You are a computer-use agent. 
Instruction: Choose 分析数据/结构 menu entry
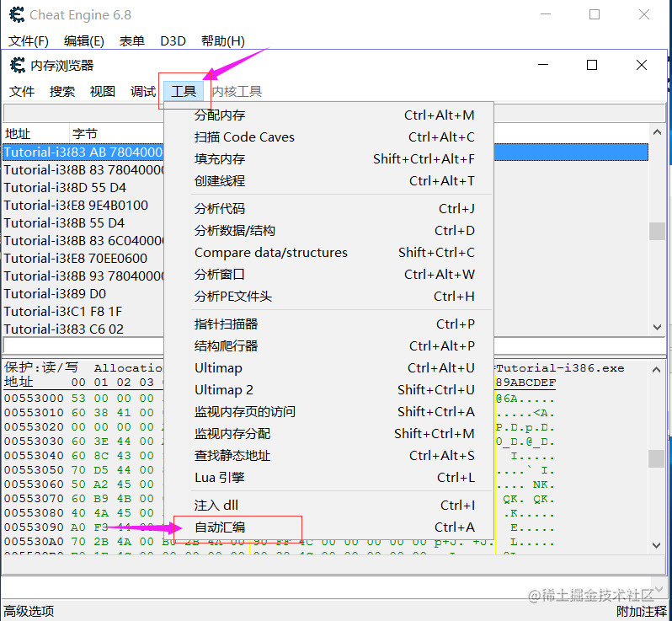pos(328,230)
